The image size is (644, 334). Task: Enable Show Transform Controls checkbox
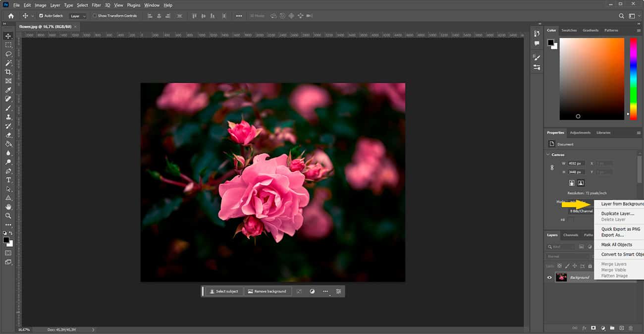click(95, 16)
